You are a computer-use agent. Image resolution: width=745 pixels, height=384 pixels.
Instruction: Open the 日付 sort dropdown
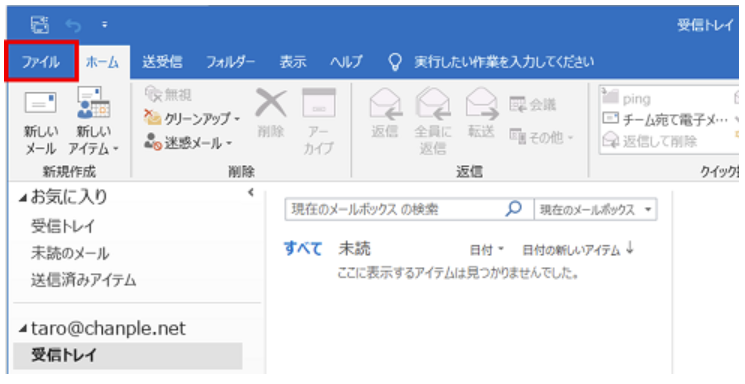point(487,250)
